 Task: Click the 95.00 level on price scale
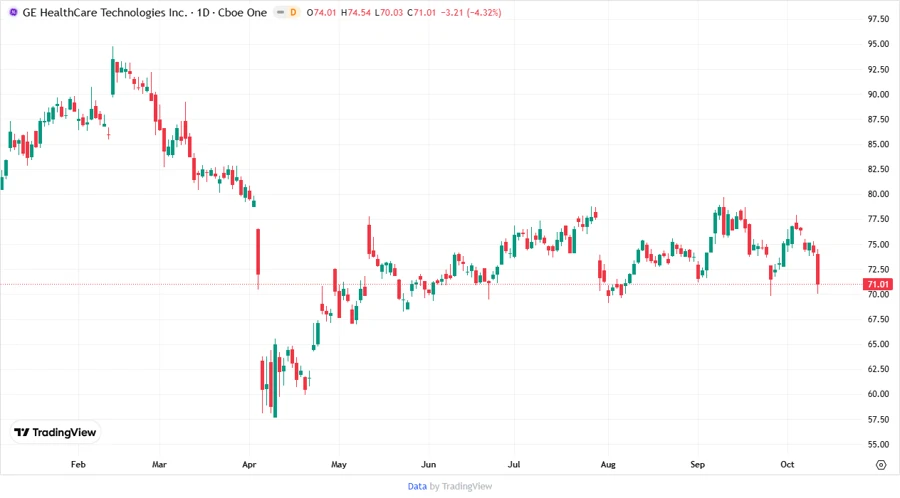879,44
